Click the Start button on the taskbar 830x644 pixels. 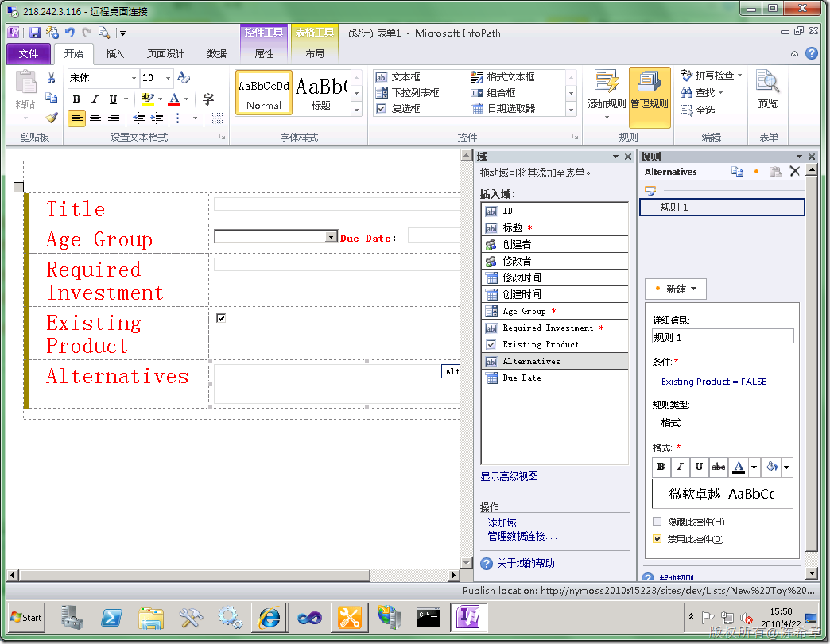tap(26, 617)
